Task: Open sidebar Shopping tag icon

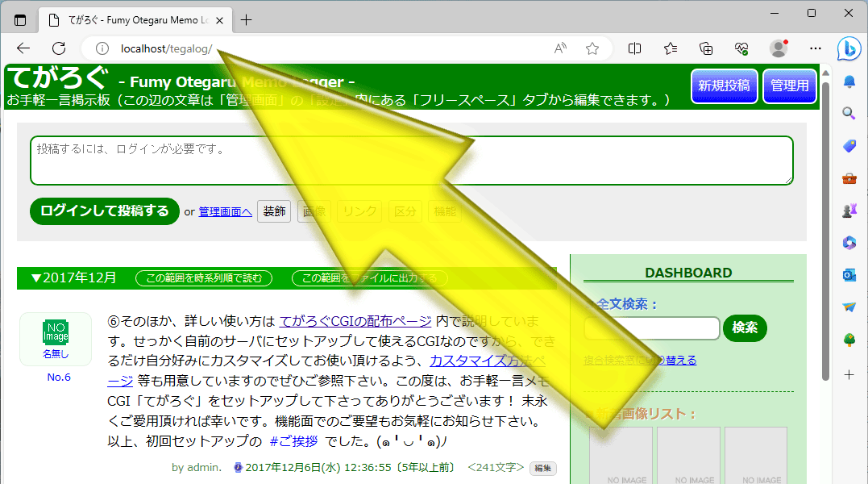Action: [849, 146]
